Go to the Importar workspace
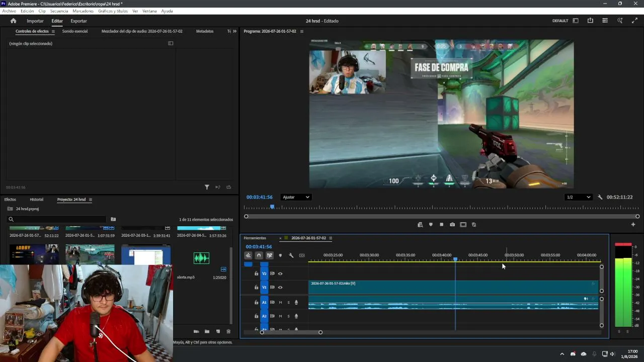 35,21
